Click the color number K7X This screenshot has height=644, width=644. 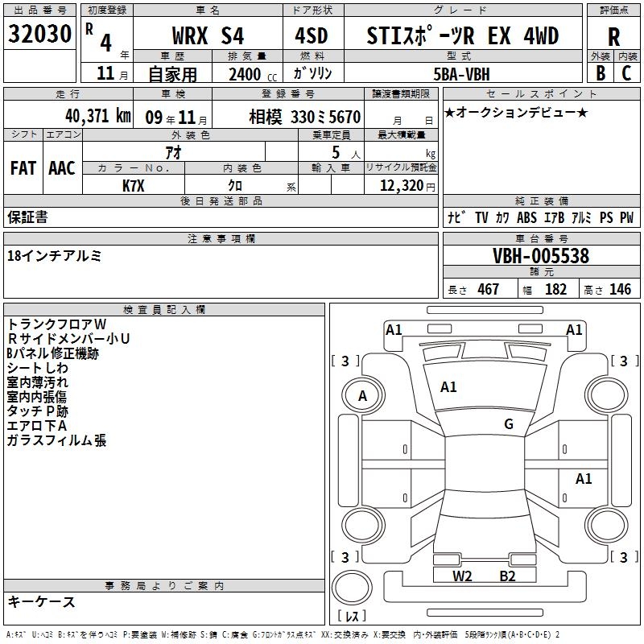click(134, 186)
